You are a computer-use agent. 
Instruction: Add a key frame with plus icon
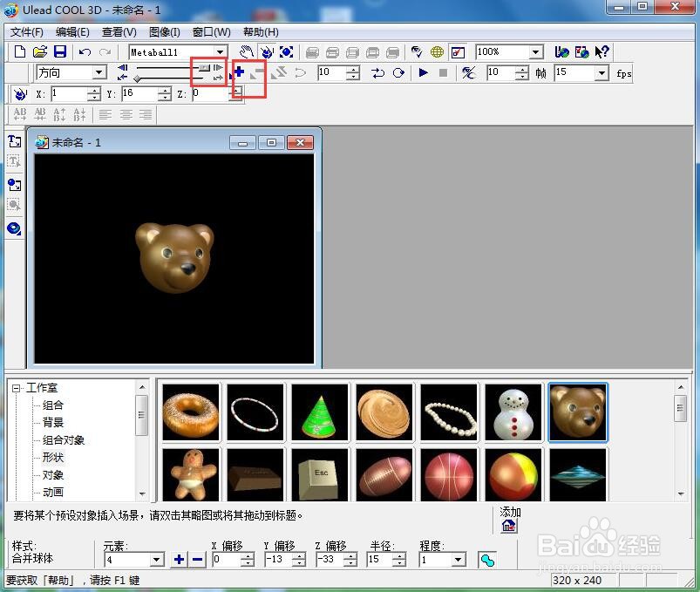238,71
